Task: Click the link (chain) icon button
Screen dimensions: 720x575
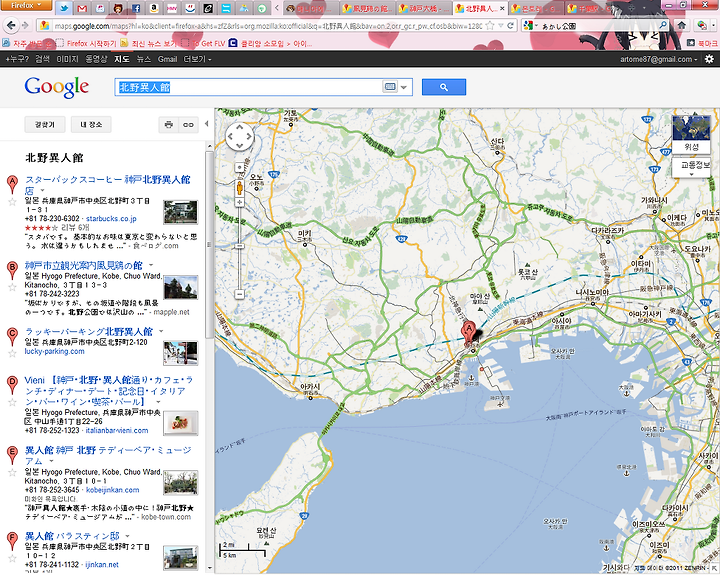Action: [188, 124]
